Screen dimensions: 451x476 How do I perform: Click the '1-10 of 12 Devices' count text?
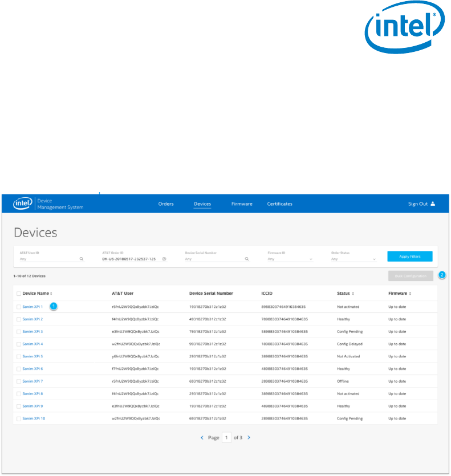pos(30,276)
